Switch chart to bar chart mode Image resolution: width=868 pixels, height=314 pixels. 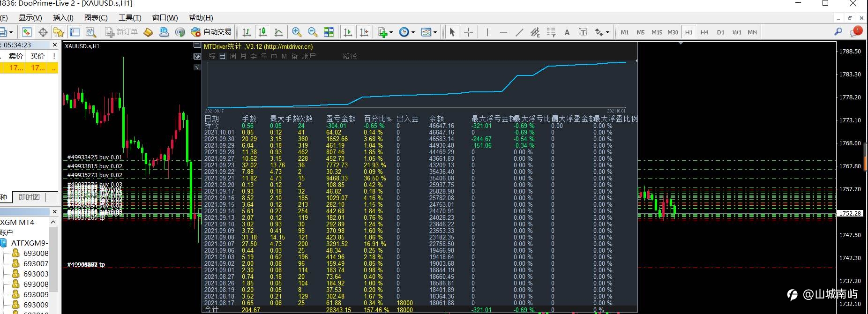click(247, 32)
